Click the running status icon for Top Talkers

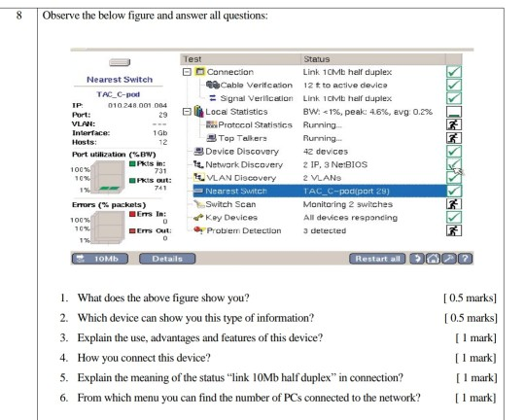454,138
